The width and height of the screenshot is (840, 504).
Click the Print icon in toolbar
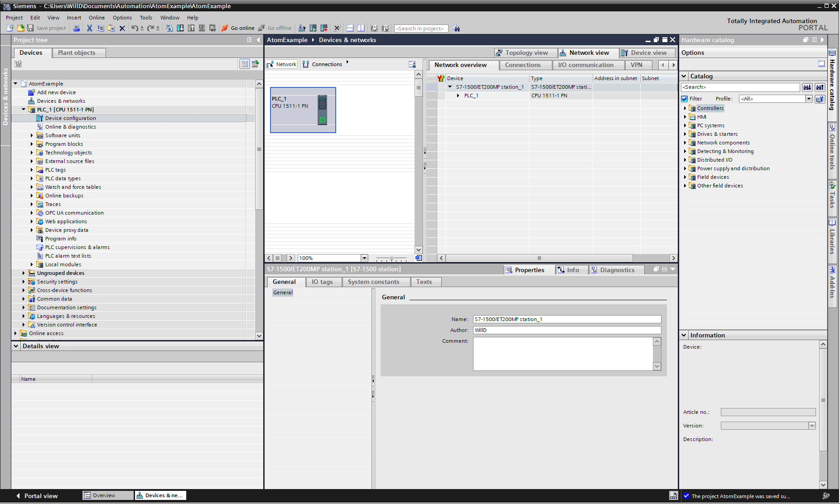click(77, 28)
